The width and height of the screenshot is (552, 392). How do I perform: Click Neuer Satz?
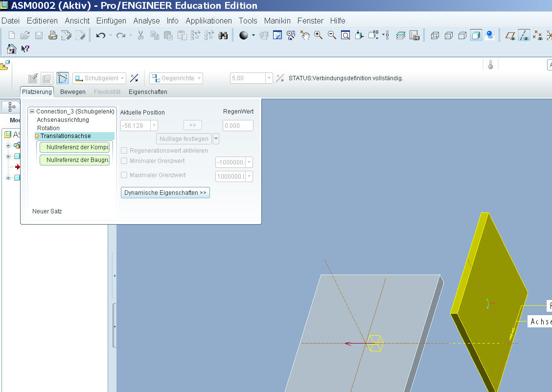pos(47,211)
